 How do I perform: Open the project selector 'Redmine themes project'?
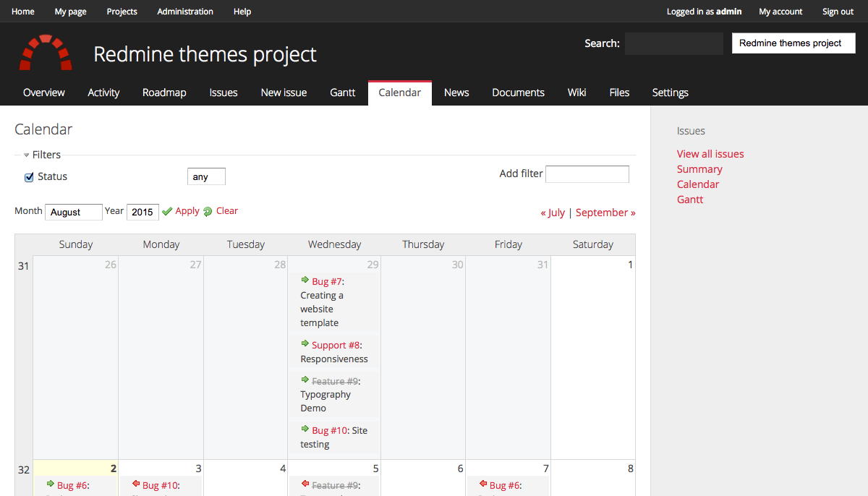point(793,43)
